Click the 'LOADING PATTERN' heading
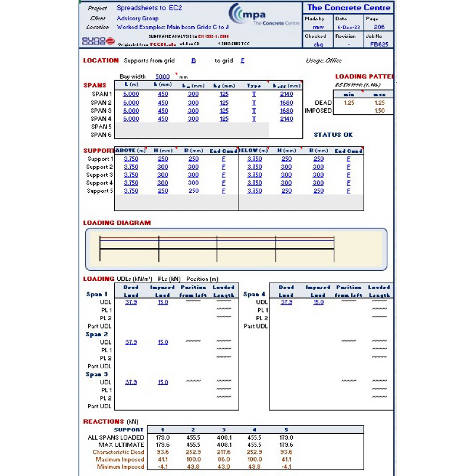The width and height of the screenshot is (476, 476). click(364, 77)
